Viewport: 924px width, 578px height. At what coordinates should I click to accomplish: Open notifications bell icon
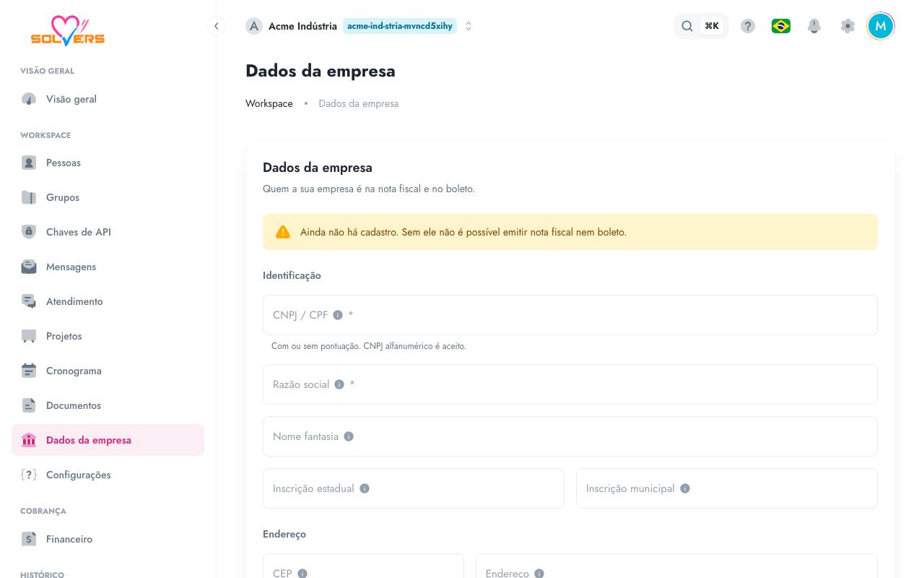tap(814, 26)
